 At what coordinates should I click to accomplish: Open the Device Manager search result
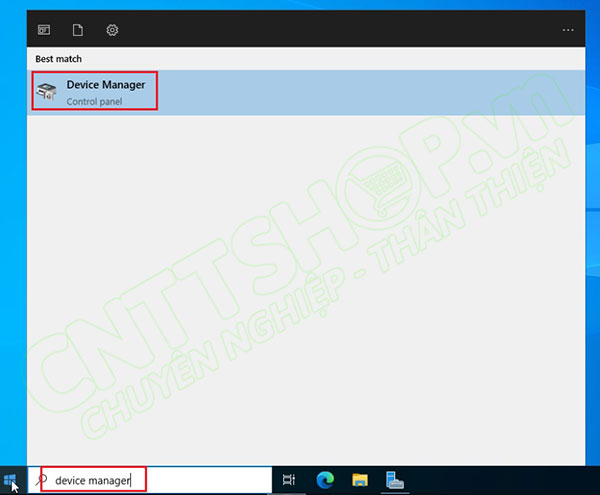click(x=306, y=92)
